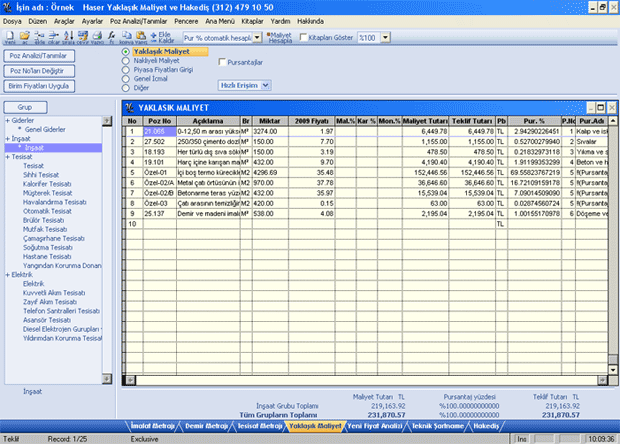Click the Sırala (sort) toolbar icon

(67, 36)
